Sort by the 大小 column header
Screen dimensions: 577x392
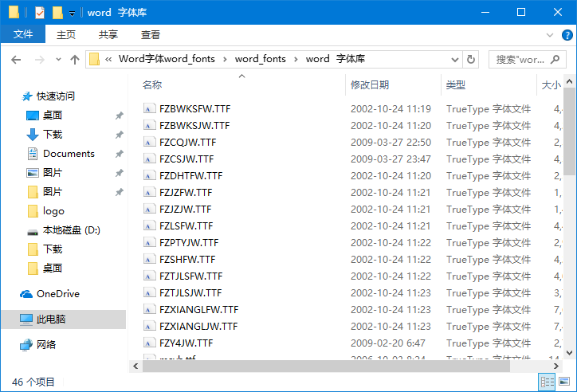551,85
